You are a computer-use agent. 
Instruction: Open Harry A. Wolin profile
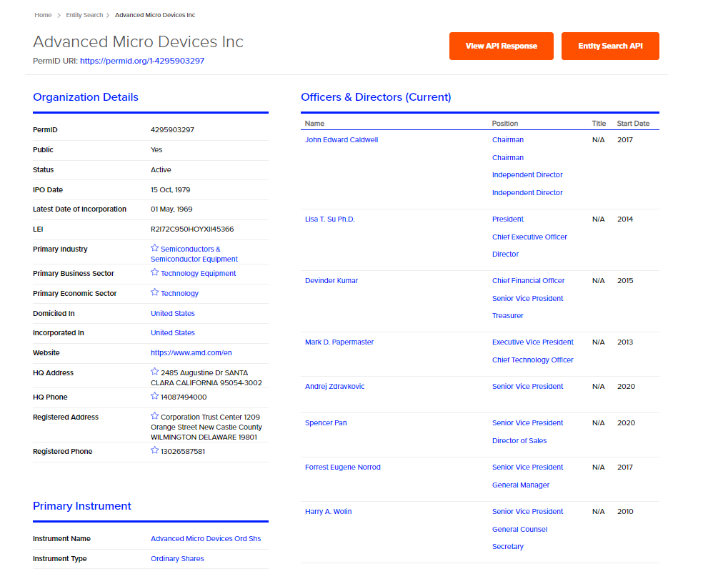click(328, 512)
